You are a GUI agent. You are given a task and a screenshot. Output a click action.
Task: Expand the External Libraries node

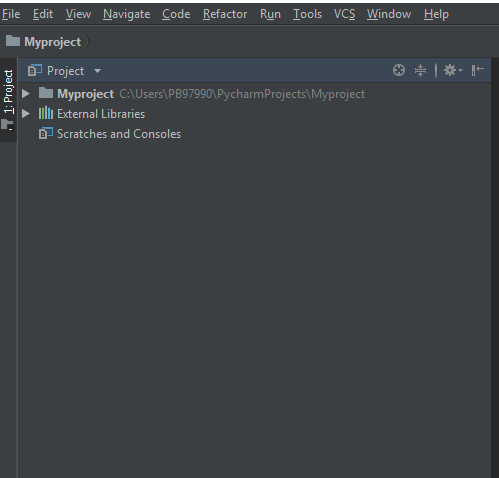pyautogui.click(x=26, y=114)
